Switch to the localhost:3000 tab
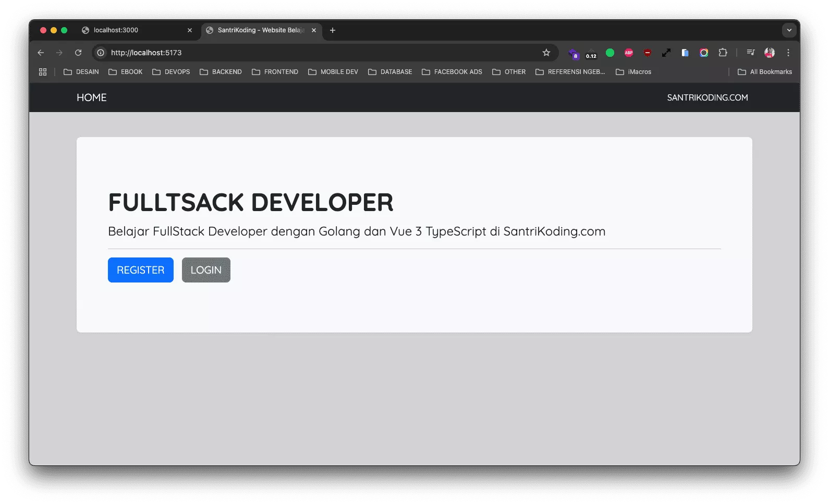Image resolution: width=829 pixels, height=504 pixels. (137, 30)
